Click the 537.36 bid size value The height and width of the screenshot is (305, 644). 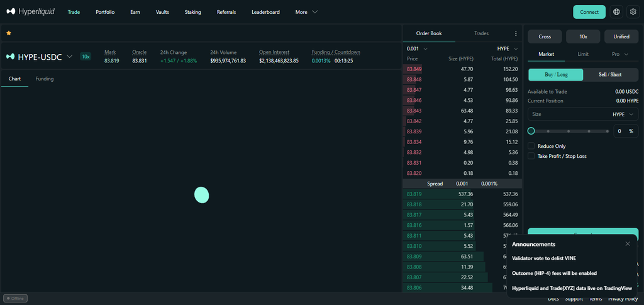(466, 194)
